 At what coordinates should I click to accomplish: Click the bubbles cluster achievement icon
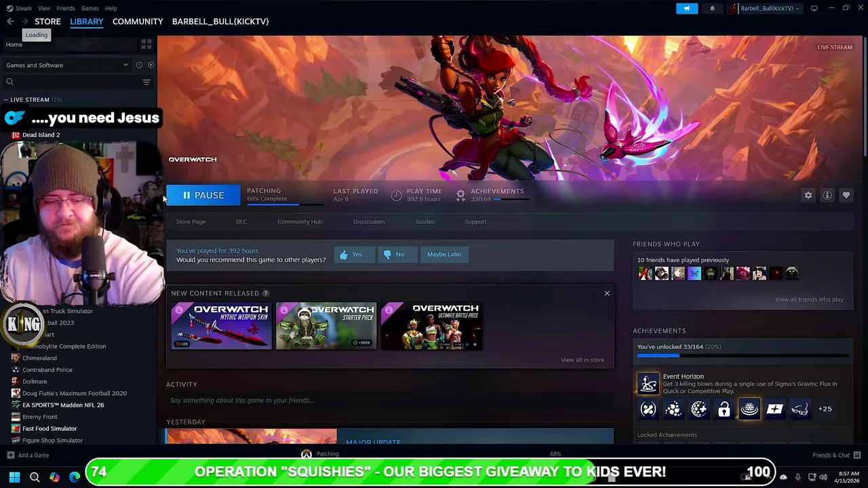tap(673, 409)
